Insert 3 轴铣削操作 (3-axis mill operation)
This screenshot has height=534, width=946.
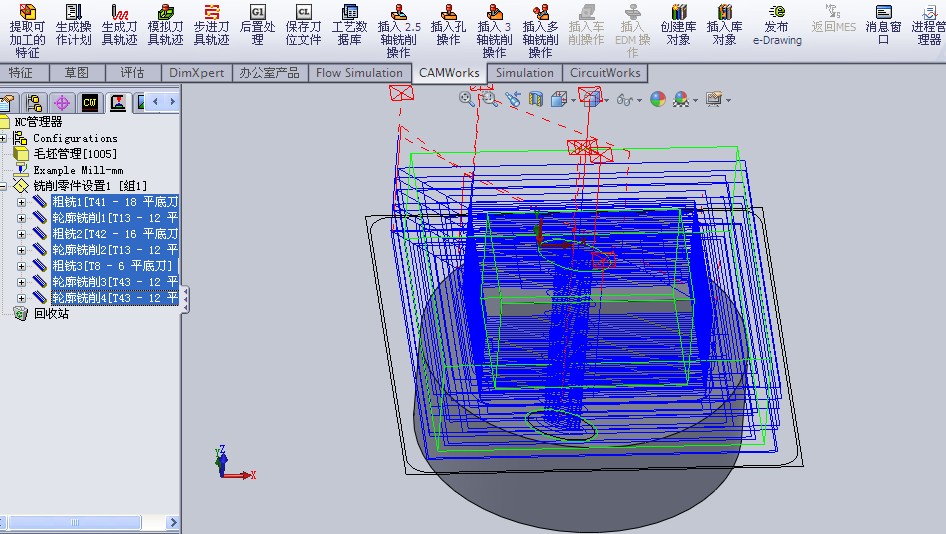click(494, 30)
